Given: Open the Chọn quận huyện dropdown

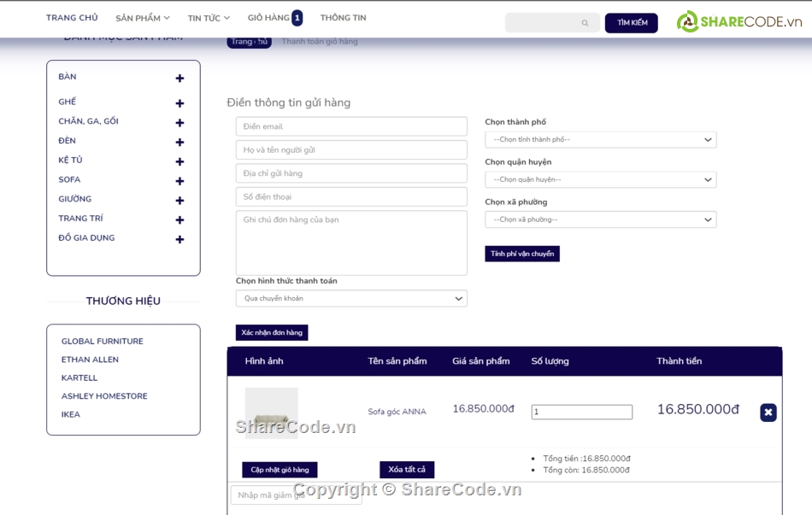Looking at the screenshot, I should point(600,179).
